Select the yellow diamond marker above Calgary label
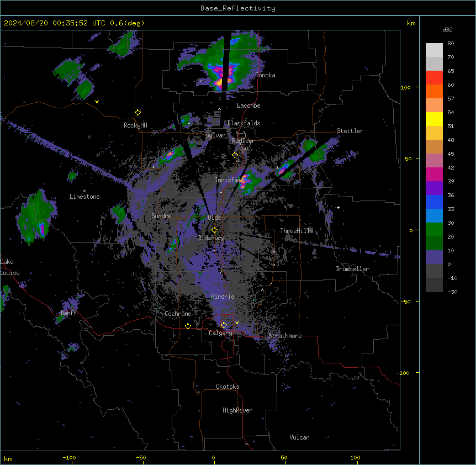Viewport: 476px width, 465px height. pos(224,325)
